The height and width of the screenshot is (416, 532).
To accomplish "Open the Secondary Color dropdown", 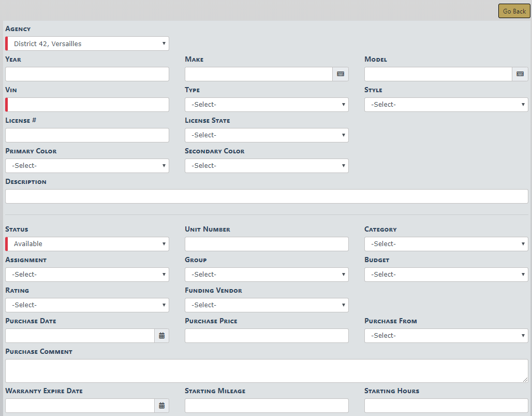I will 267,166.
